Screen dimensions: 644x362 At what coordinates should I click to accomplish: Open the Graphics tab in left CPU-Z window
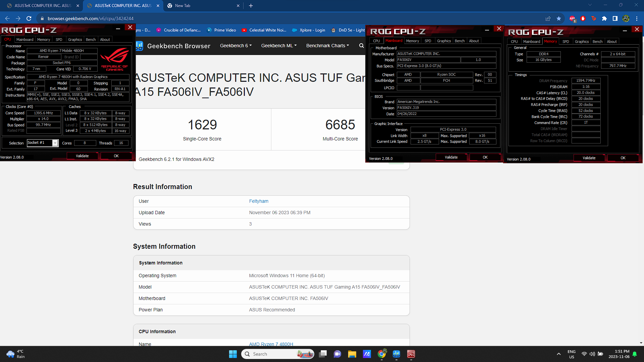point(75,40)
